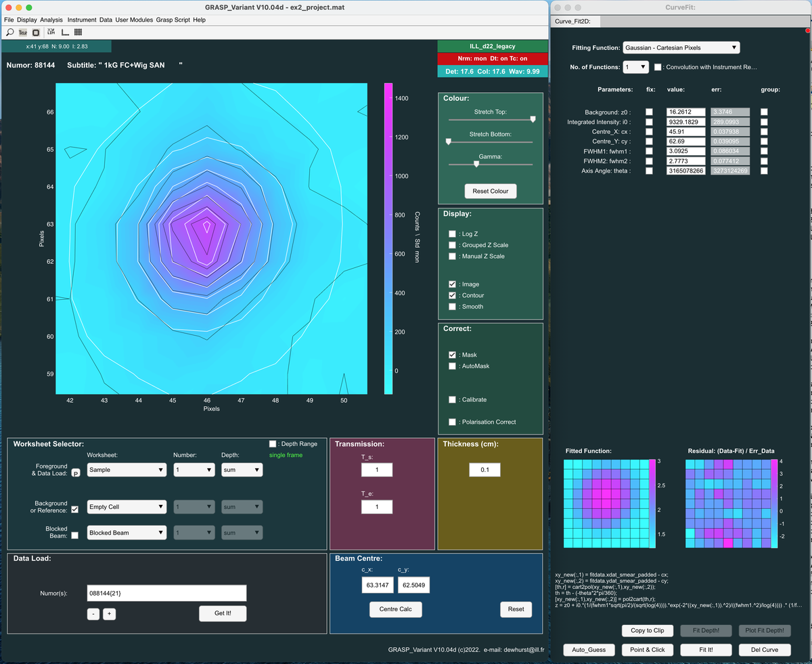
Task: Open the Grasp Script menu
Action: 173,20
